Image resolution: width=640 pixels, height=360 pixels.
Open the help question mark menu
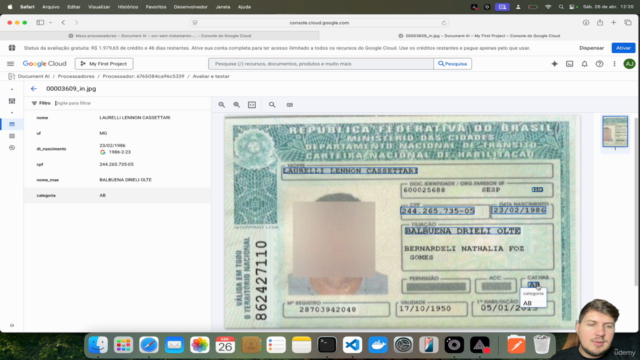pos(599,64)
